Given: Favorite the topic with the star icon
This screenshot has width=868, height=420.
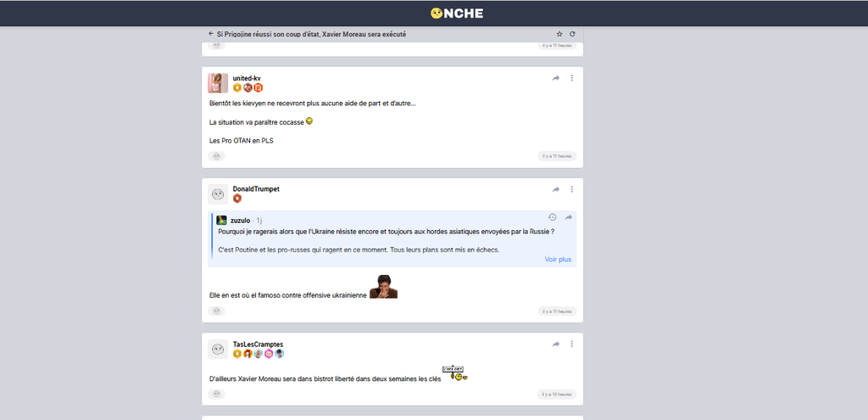Looking at the screenshot, I should [x=559, y=34].
